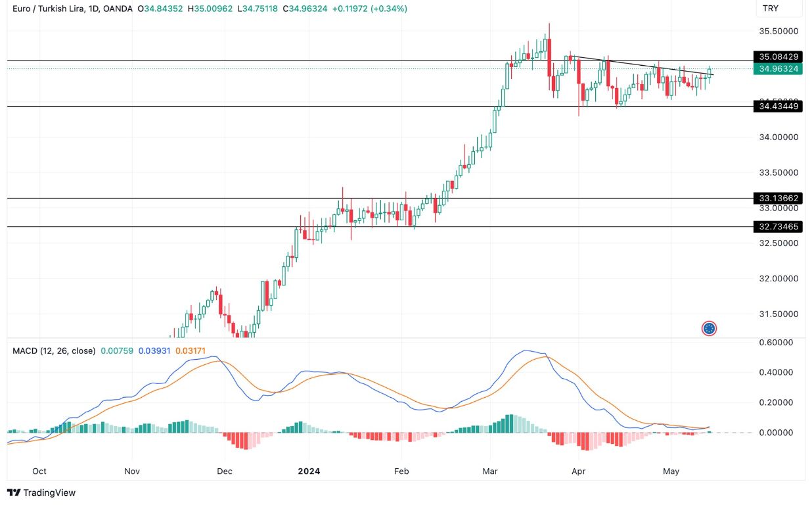Image resolution: width=812 pixels, height=505 pixels.
Task: Click the current price tag 34.96324
Action: 778,68
